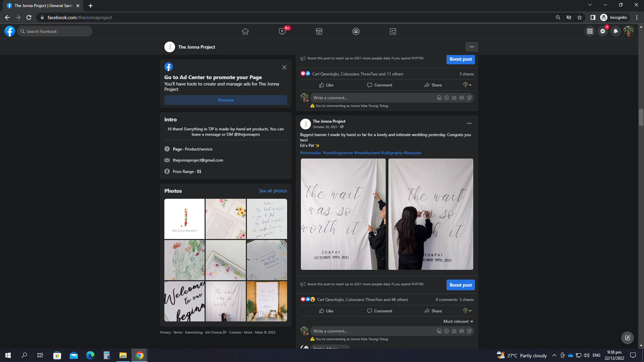Insert emoji in upper comment box
The height and width of the screenshot is (362, 644).
(446, 98)
